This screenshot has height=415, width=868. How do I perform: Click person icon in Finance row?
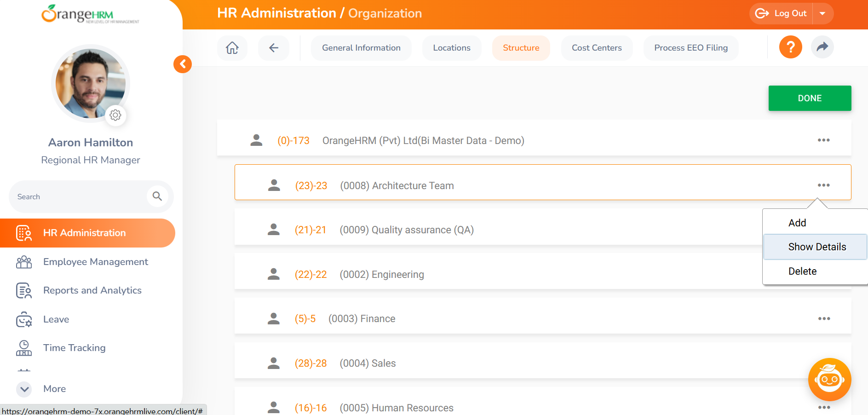[274, 318]
